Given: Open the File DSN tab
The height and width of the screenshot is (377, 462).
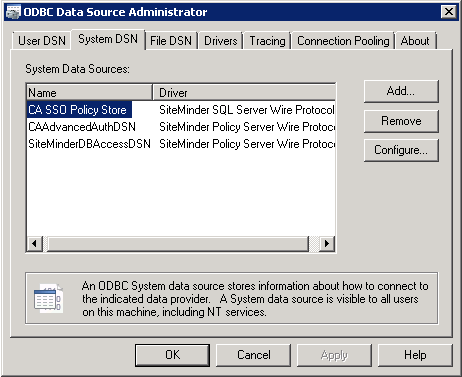Looking at the screenshot, I should tap(171, 41).
